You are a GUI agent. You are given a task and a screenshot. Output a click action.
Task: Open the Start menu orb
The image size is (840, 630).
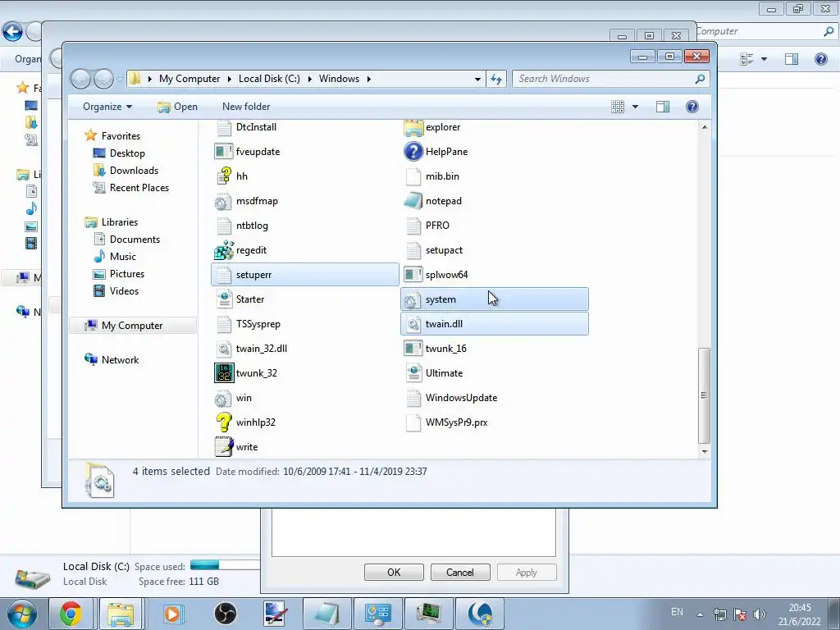[22, 614]
